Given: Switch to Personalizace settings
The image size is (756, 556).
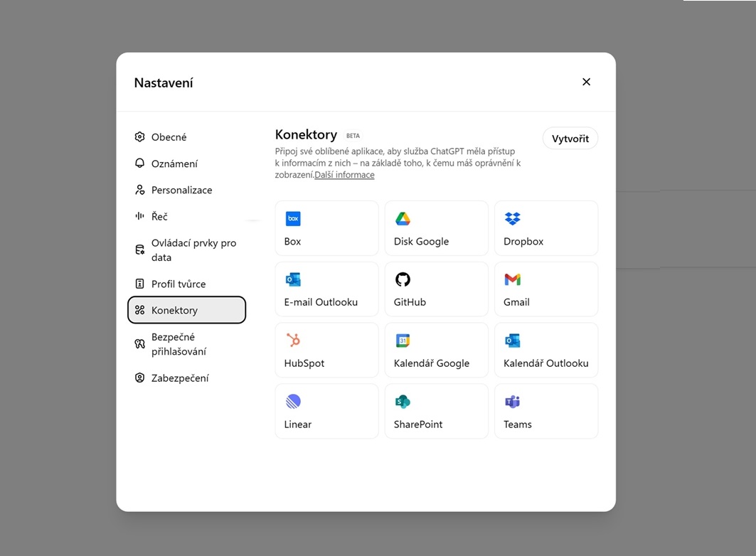Looking at the screenshot, I should [186, 190].
